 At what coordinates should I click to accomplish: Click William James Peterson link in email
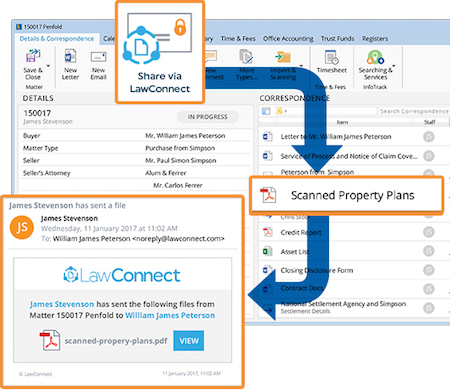[x=170, y=315]
